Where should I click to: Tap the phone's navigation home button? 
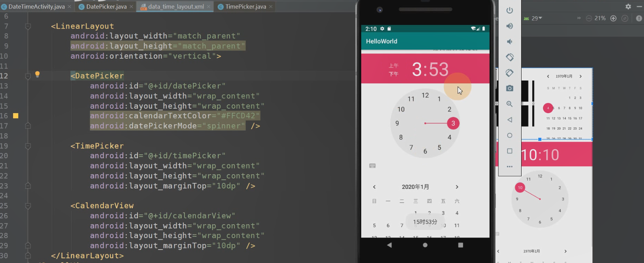point(425,245)
